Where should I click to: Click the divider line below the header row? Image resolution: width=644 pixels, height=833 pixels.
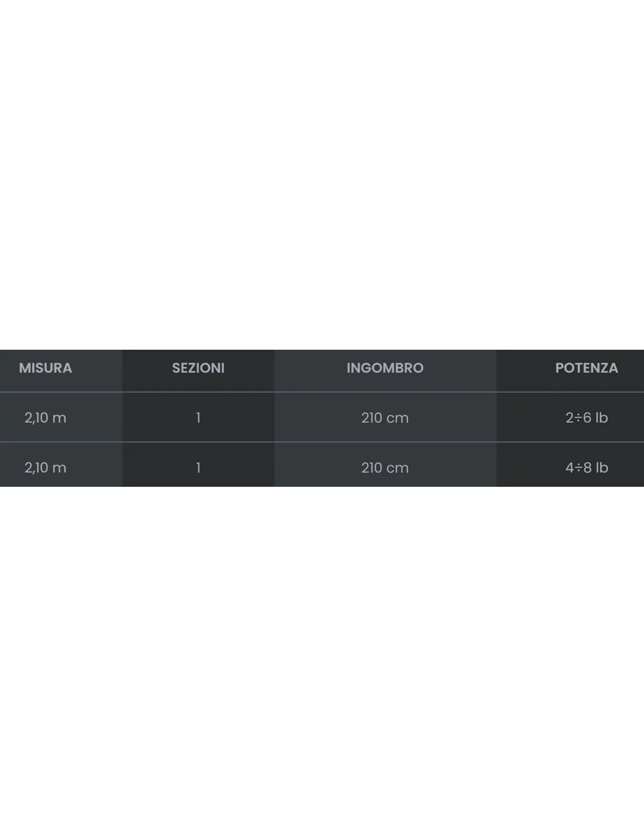click(322, 392)
